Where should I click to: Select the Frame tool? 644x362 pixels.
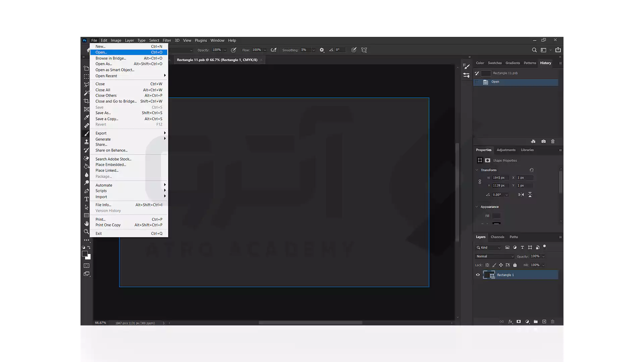click(87, 109)
